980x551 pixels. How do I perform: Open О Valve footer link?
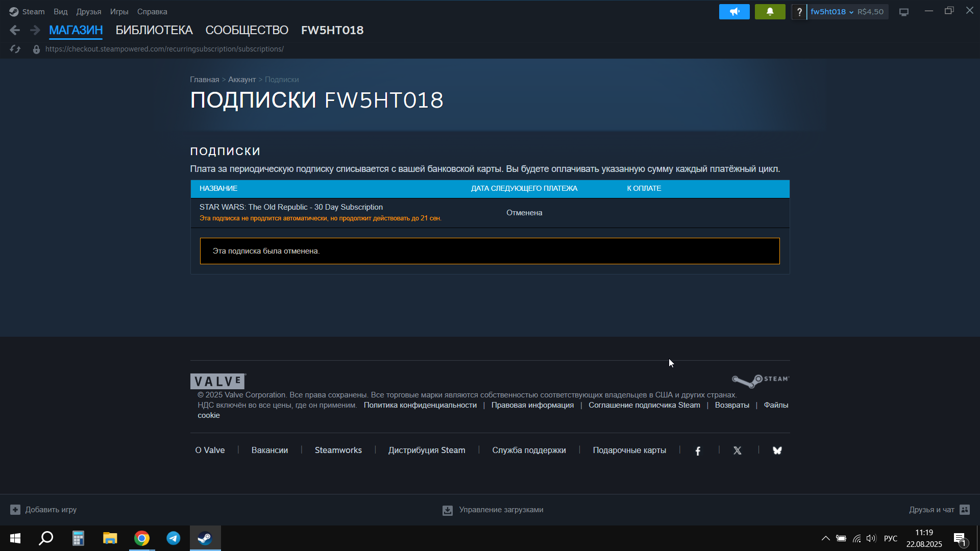[210, 450]
